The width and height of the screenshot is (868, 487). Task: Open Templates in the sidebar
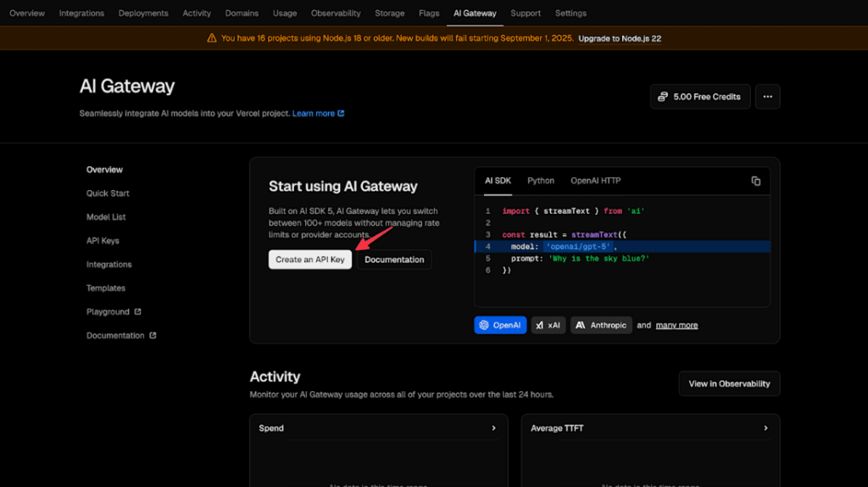coord(106,288)
